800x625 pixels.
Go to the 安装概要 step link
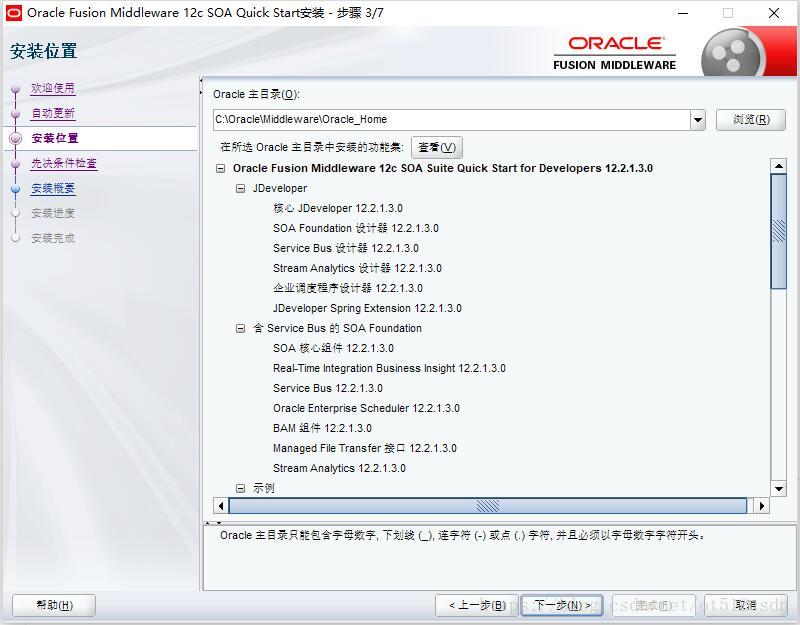[53, 188]
